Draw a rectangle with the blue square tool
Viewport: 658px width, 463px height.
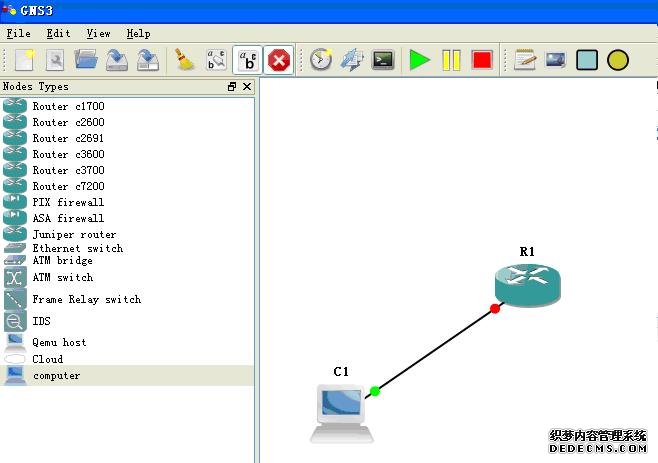click(x=587, y=60)
